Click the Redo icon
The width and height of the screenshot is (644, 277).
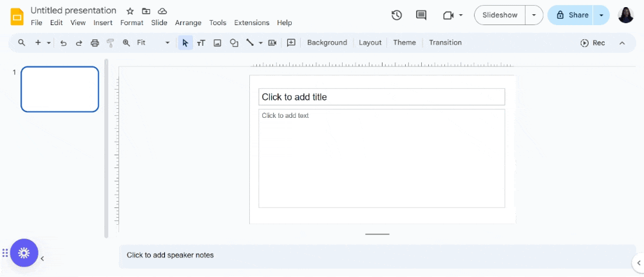pyautogui.click(x=79, y=43)
